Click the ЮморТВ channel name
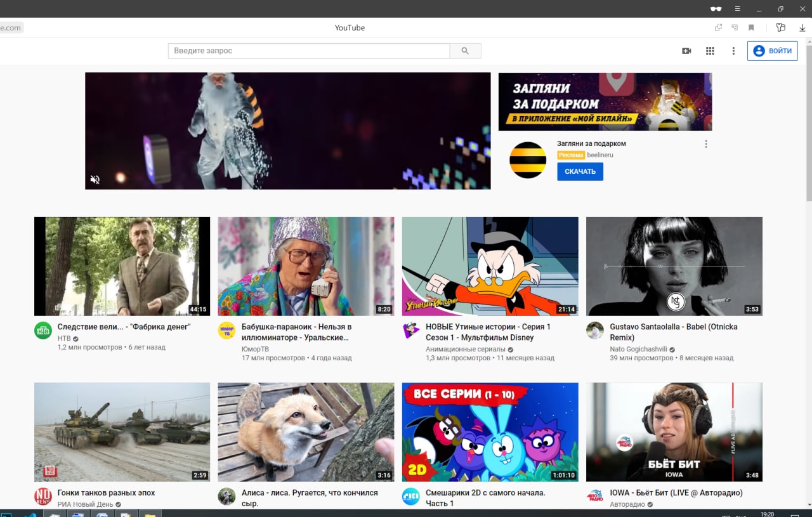812x517 pixels. pos(256,349)
